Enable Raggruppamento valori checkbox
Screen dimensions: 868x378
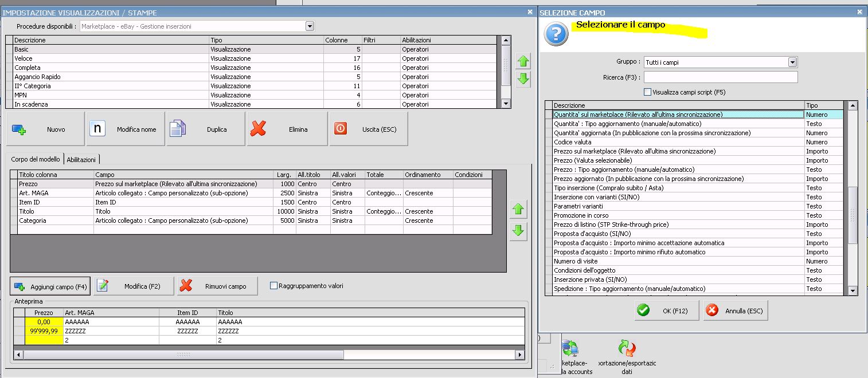click(x=273, y=286)
